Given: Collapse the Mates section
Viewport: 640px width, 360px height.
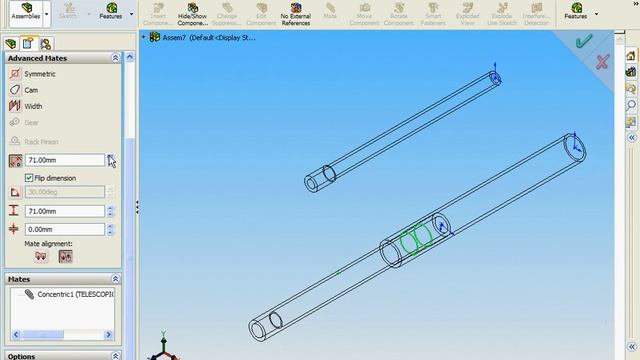Looking at the screenshot, I should (116, 279).
